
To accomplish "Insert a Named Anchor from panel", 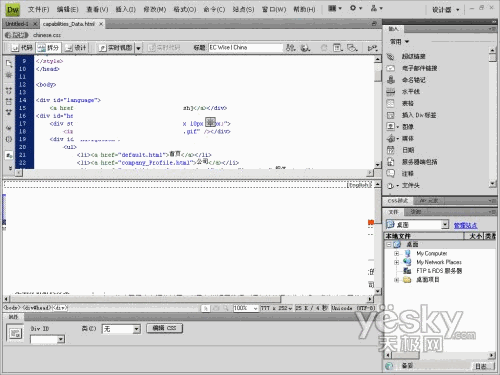I will [x=406, y=80].
